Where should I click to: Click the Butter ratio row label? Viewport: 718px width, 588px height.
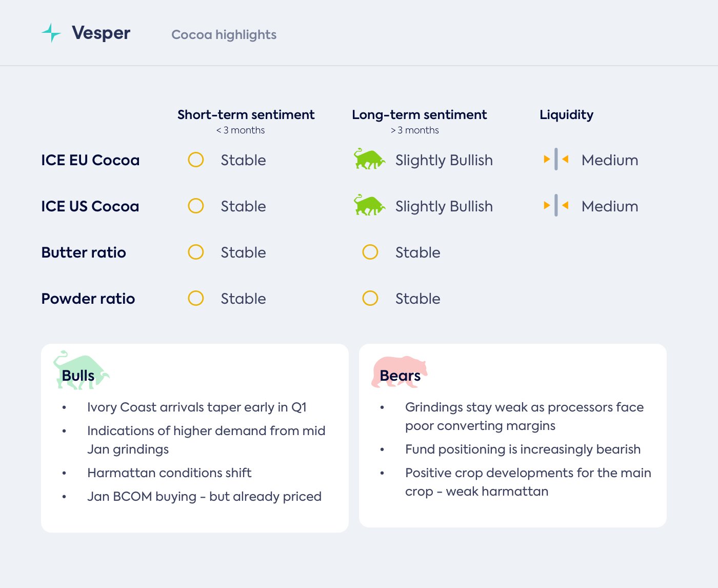[x=84, y=252]
